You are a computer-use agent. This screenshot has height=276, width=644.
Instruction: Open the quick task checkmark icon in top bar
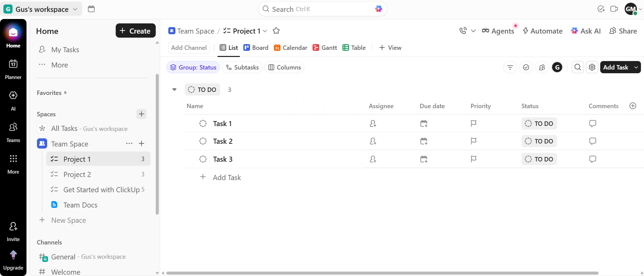click(x=601, y=9)
